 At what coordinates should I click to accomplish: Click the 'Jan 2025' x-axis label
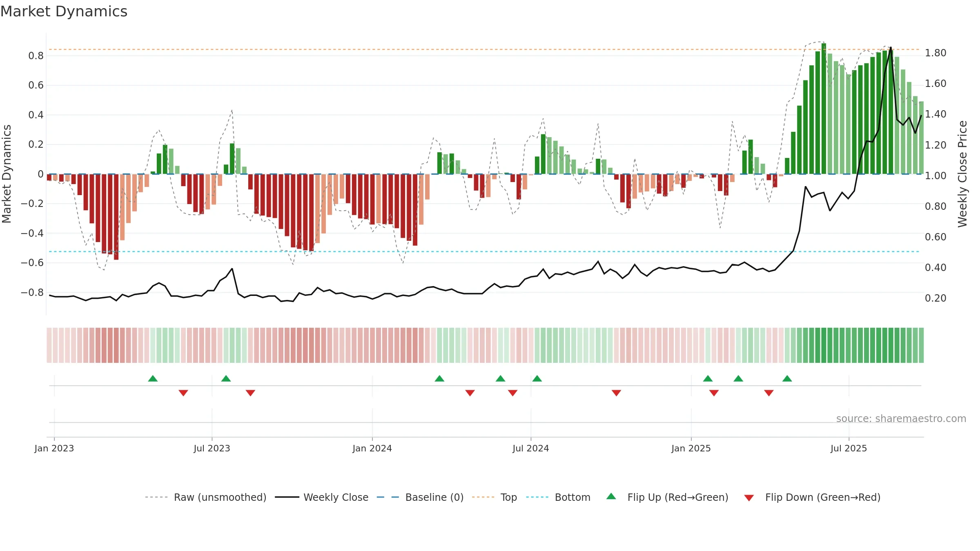pyautogui.click(x=691, y=448)
